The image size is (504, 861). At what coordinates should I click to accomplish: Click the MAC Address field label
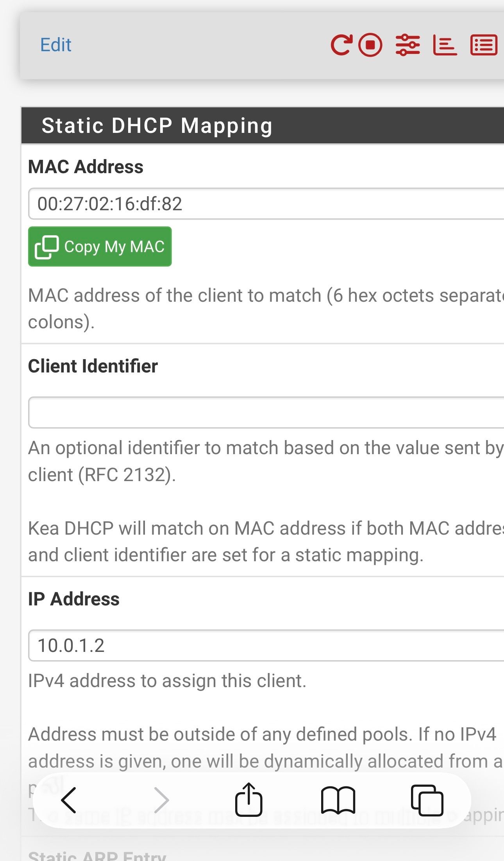click(x=86, y=166)
